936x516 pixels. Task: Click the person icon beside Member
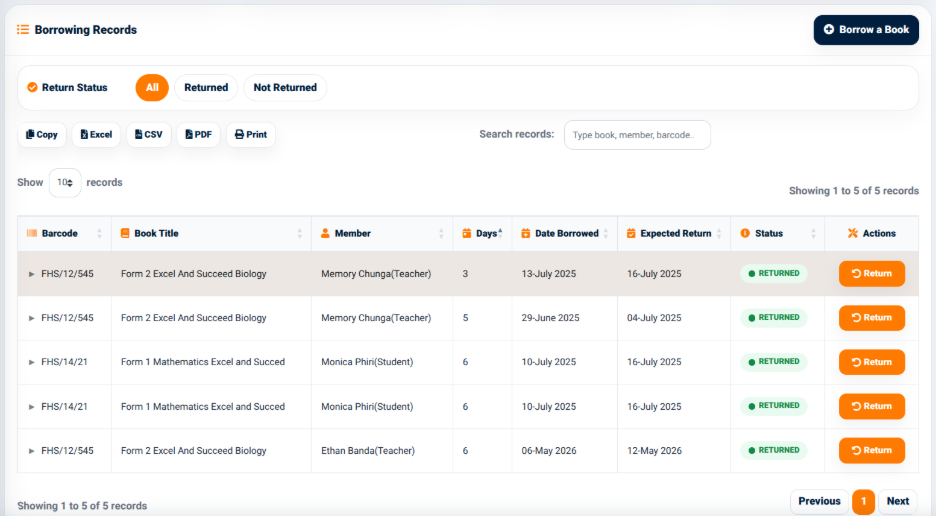pos(325,234)
